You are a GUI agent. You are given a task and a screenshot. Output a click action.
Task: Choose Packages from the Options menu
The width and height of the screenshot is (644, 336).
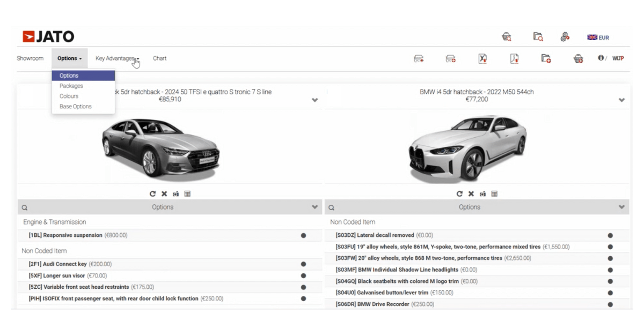coord(71,86)
